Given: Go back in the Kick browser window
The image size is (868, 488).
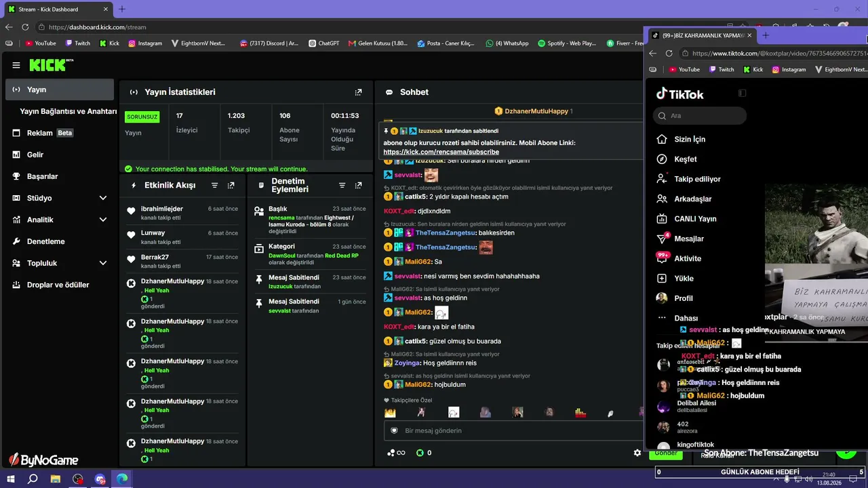Looking at the screenshot, I should point(9,27).
